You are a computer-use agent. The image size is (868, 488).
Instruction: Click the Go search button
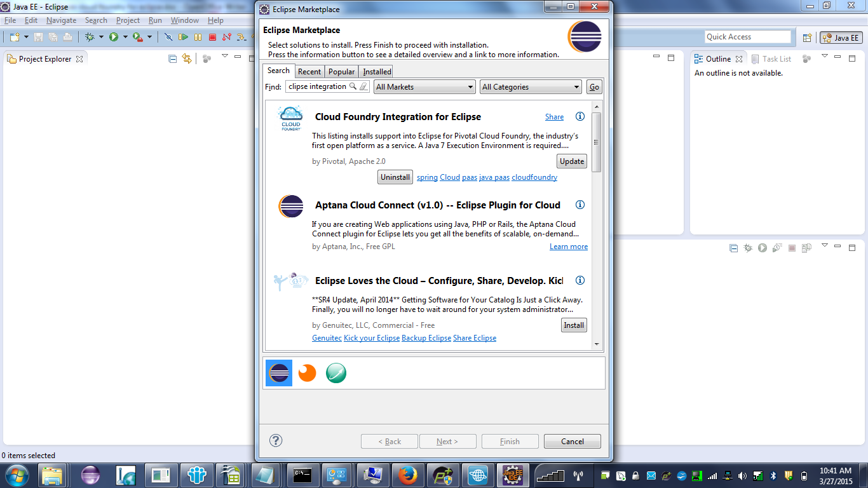click(x=593, y=86)
